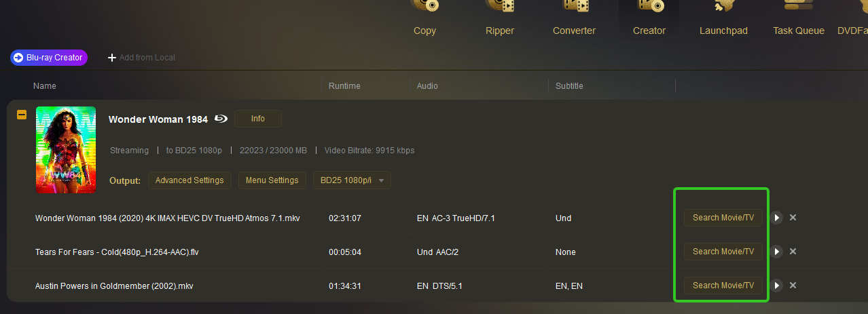868x314 pixels.
Task: Click the Wonder Woman 1984 title text
Action: click(x=158, y=119)
